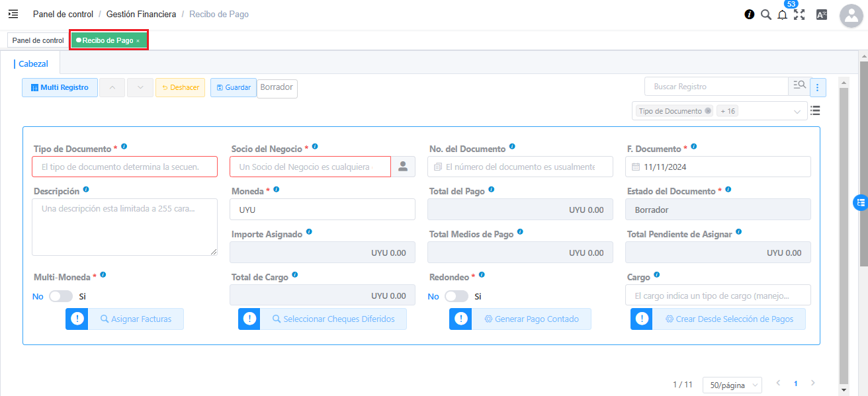Open notifications bell with 53 badge
Screen dimensions: 868x396
[x=782, y=15]
